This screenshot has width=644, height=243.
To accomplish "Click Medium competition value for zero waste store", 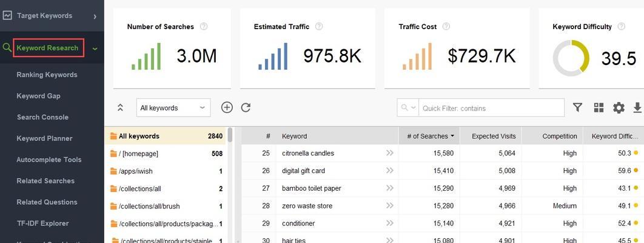I will click(x=565, y=206).
